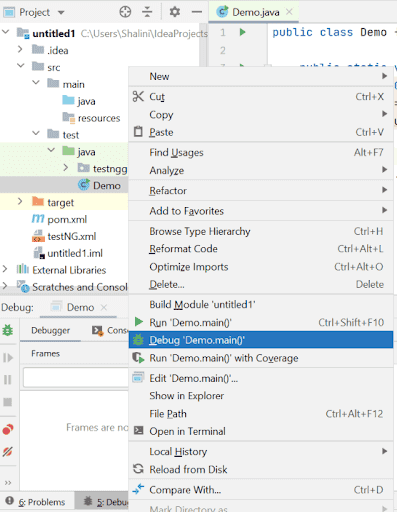Click the Pause Program icon
This screenshot has height=512, width=397.
(x=8, y=380)
